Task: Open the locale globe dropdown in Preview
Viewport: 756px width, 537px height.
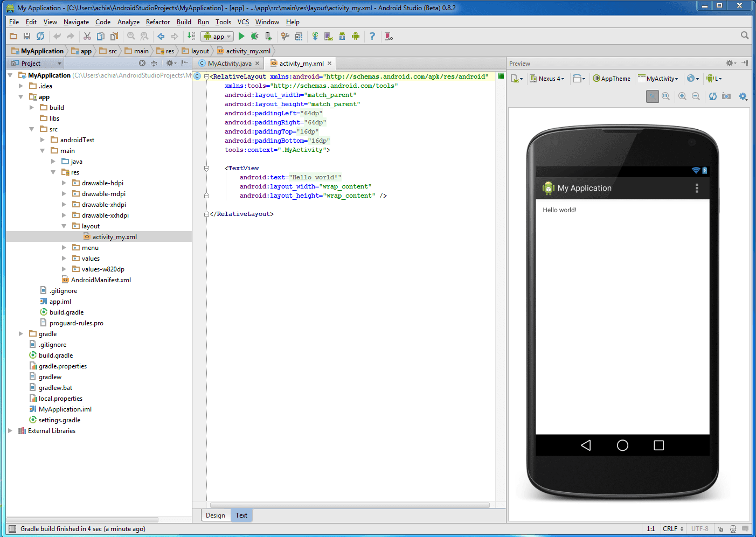Action: [693, 79]
